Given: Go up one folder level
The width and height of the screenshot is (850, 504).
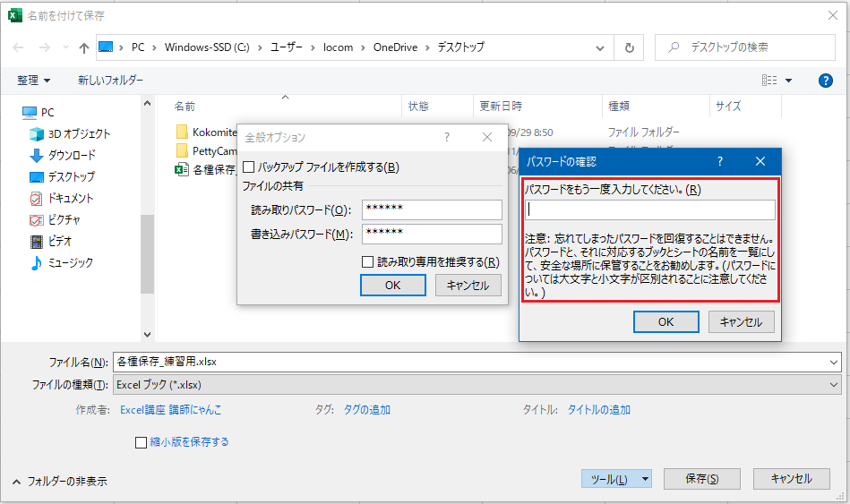Looking at the screenshot, I should pyautogui.click(x=83, y=47).
